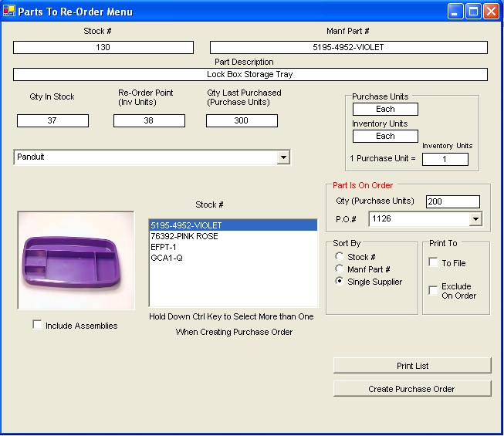Click the Qty (Purchase Units) 200 field
Image resolution: width=504 pixels, height=436 pixels.
point(452,201)
